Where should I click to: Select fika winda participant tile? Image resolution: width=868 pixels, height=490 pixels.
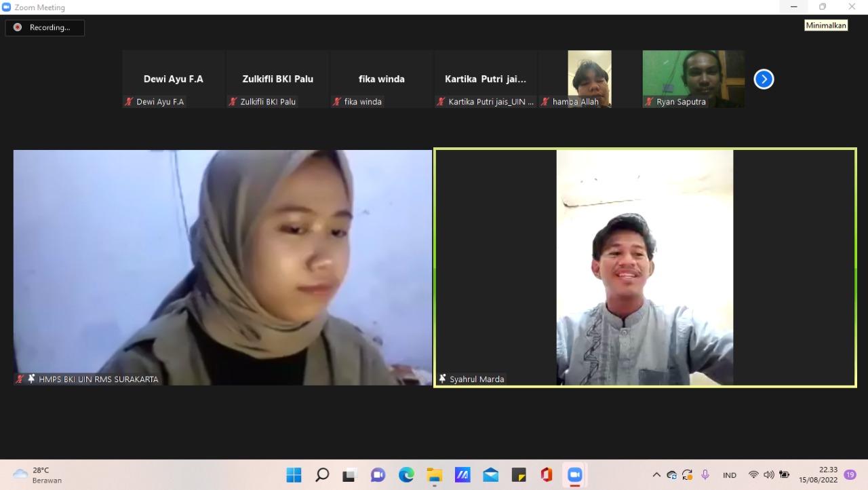click(x=382, y=79)
